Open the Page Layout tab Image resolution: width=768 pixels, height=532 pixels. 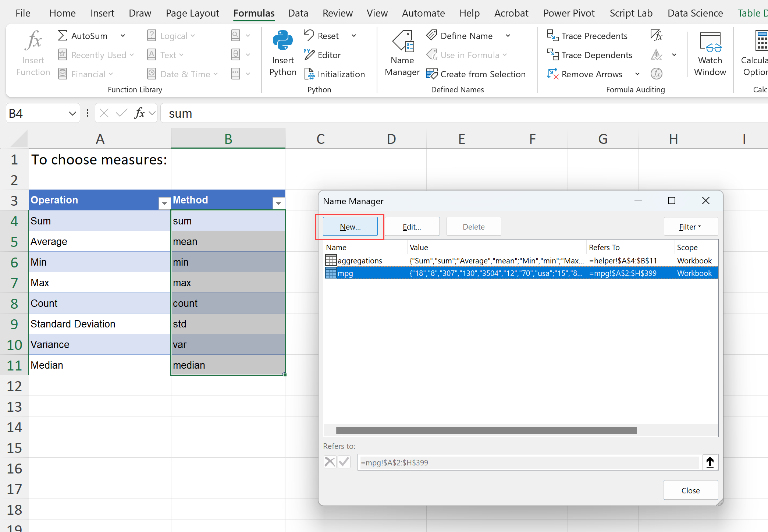192,13
